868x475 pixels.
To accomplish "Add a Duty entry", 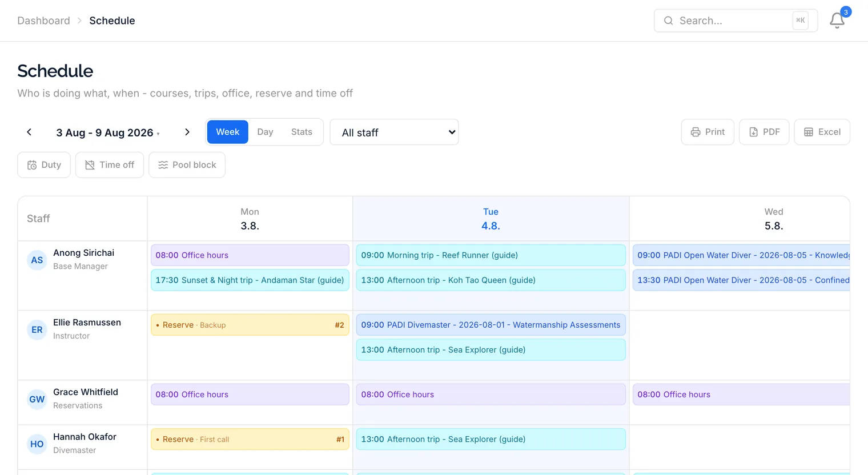I will pos(44,165).
